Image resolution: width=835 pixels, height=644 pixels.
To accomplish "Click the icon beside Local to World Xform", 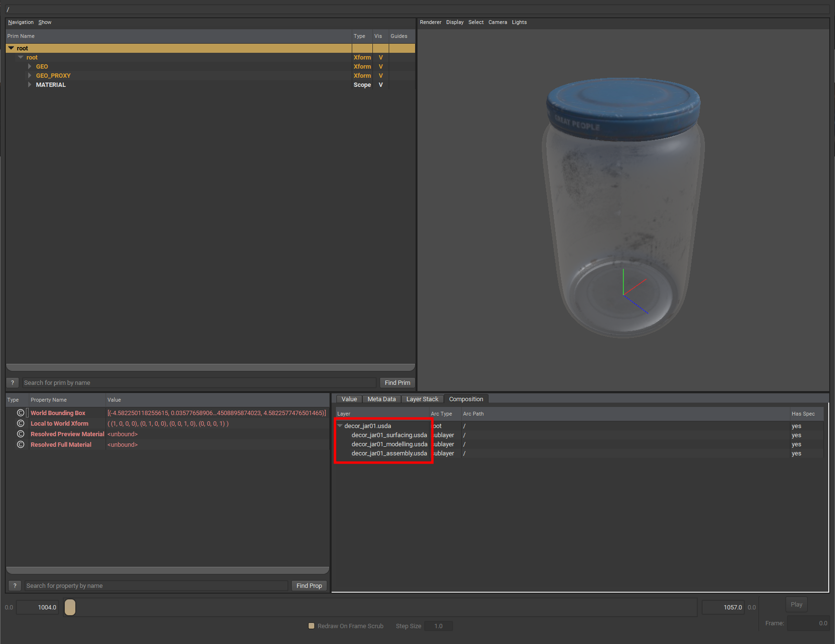I will pos(21,423).
